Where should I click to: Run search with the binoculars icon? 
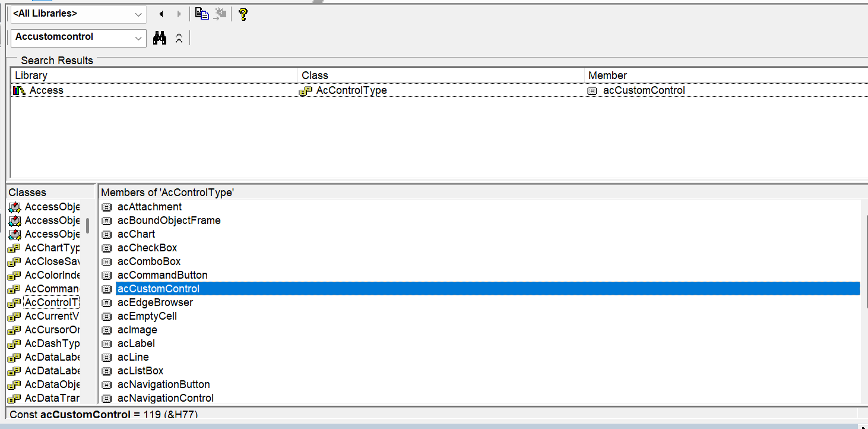[x=160, y=38]
